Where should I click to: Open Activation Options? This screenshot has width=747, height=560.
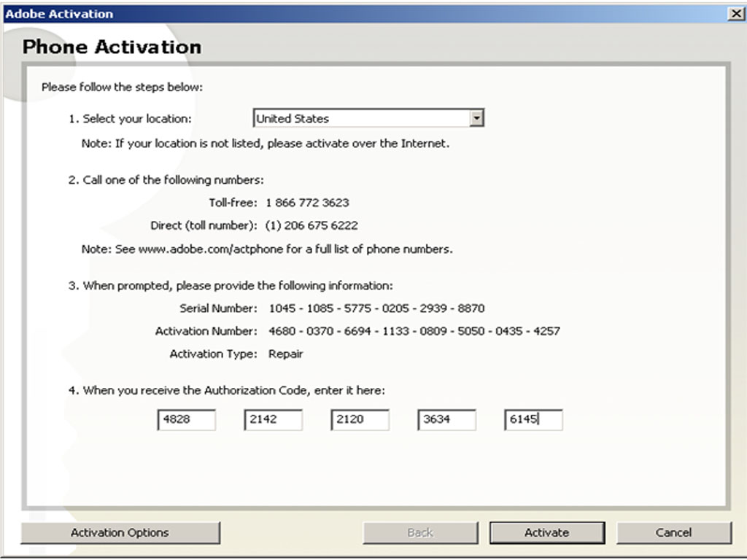[x=120, y=532]
